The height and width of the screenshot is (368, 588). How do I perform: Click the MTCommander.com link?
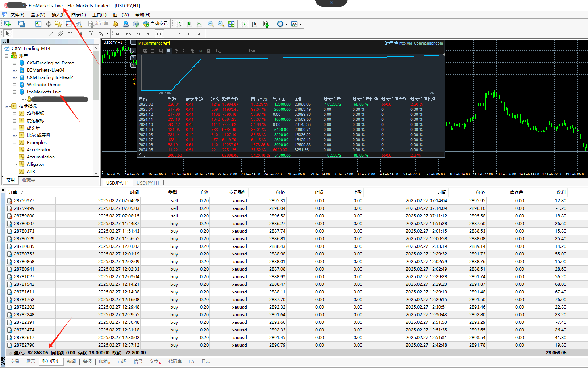421,43
